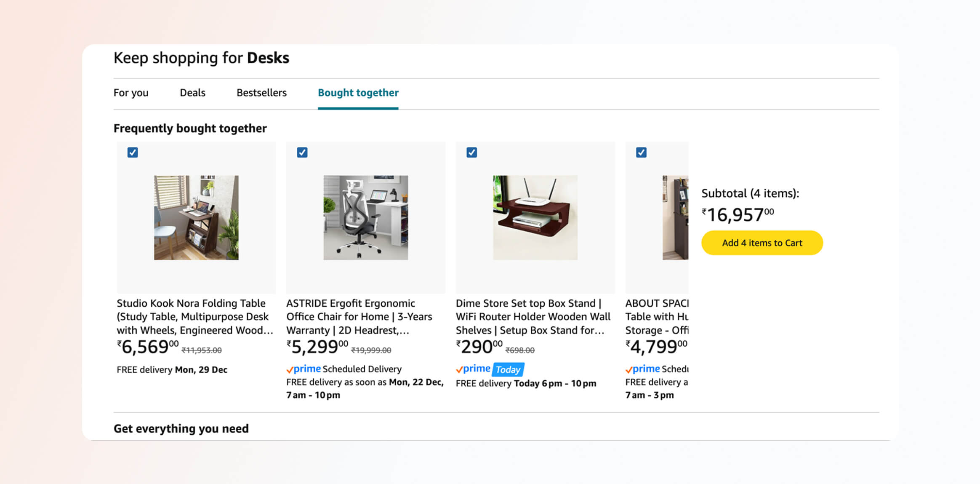Uncheck the Studio Kook folding table selection
This screenshot has width=980, height=484.
[x=132, y=152]
